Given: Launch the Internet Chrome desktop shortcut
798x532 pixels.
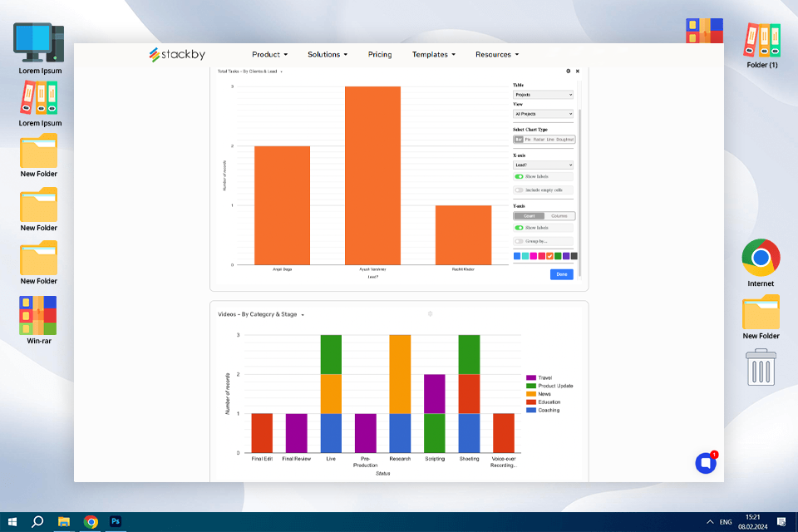Looking at the screenshot, I should (761, 264).
